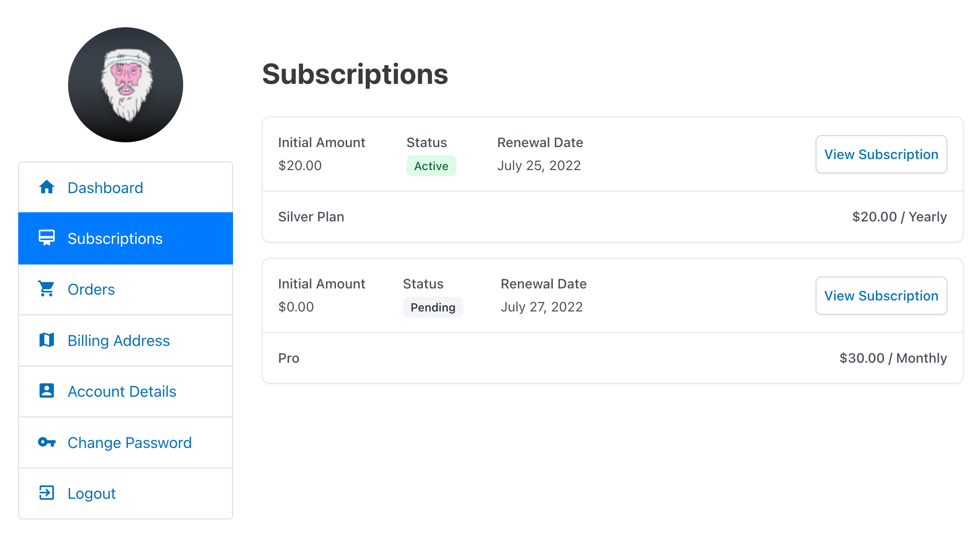Viewport: 980px width, 552px height.
Task: Select the Logout arrow icon
Action: tap(47, 493)
